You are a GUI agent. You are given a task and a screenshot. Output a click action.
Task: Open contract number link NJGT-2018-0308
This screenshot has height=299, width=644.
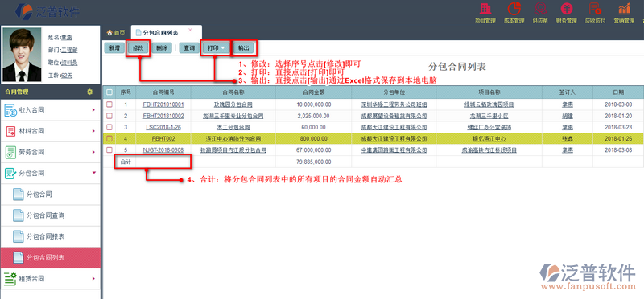click(x=163, y=150)
